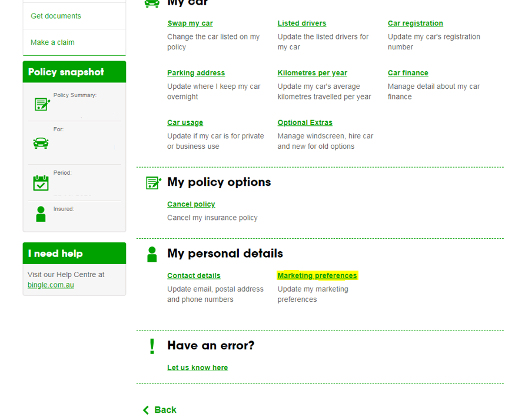This screenshot has width=525, height=420.
Task: Click the policy summary notepad icon in snapshot
Action: coord(42,104)
